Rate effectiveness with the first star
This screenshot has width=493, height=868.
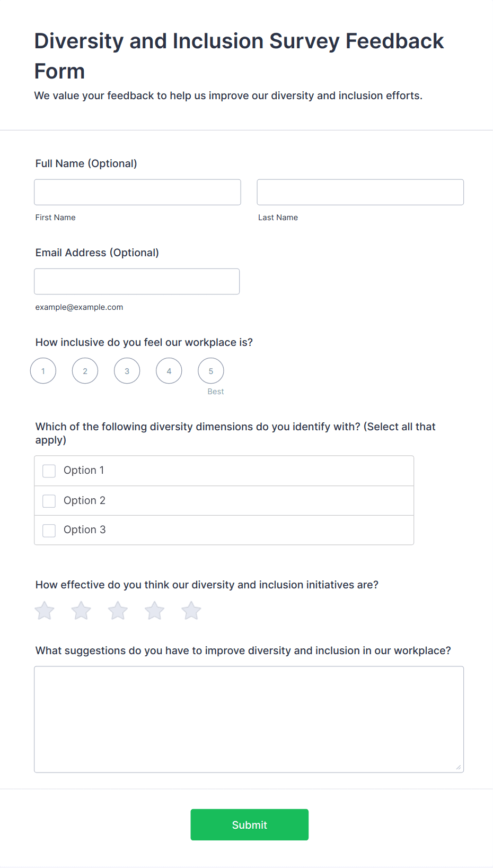pos(45,611)
